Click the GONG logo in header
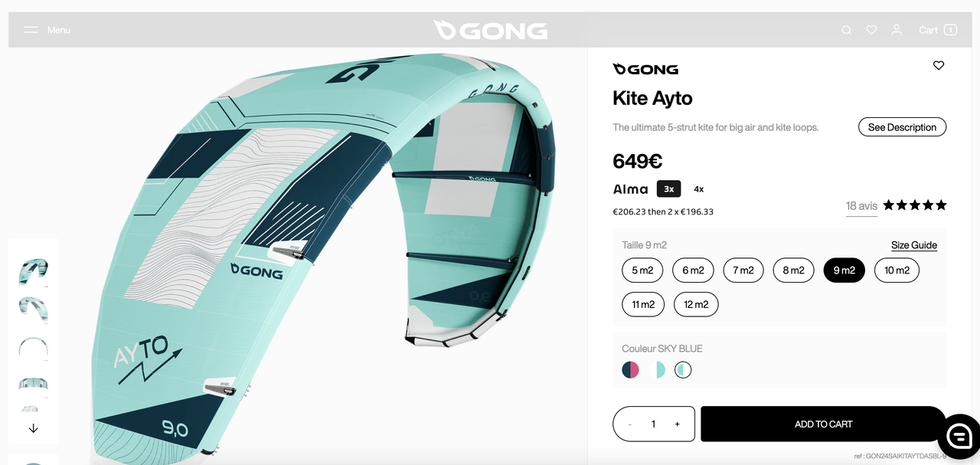The width and height of the screenshot is (980, 465). pyautogui.click(x=490, y=30)
